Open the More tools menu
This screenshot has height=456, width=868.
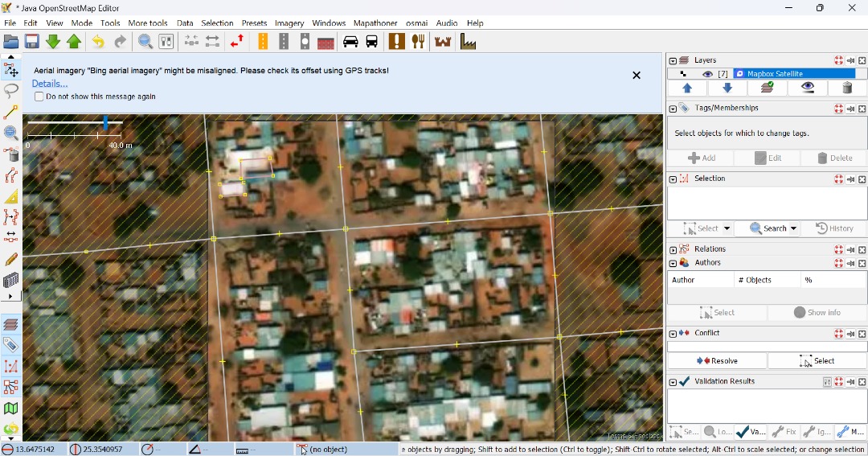pyautogui.click(x=148, y=23)
